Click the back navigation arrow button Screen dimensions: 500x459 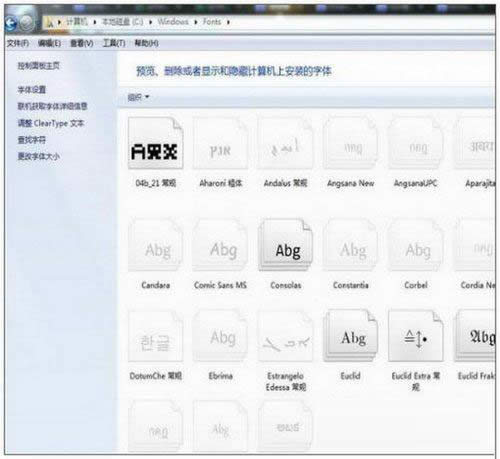tap(11, 23)
